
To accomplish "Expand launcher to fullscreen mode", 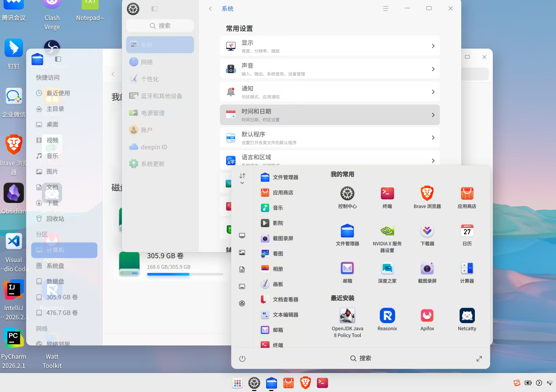I will click(479, 359).
